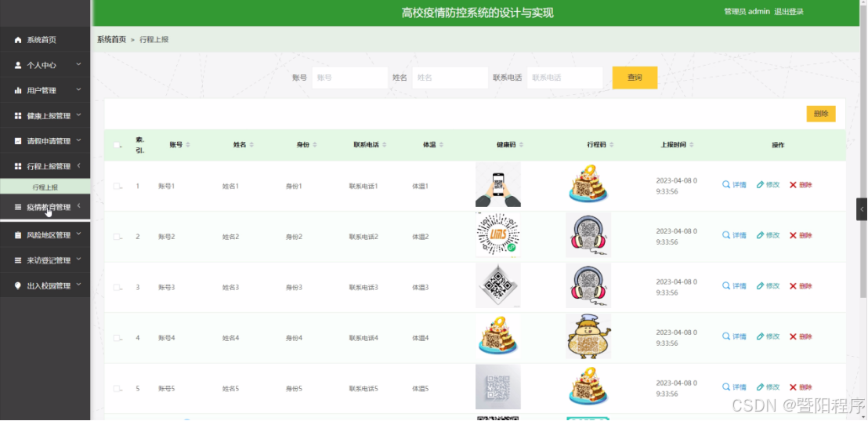This screenshot has height=421, width=868.
Task: Sort table by 体温 column
Action: pos(440,144)
